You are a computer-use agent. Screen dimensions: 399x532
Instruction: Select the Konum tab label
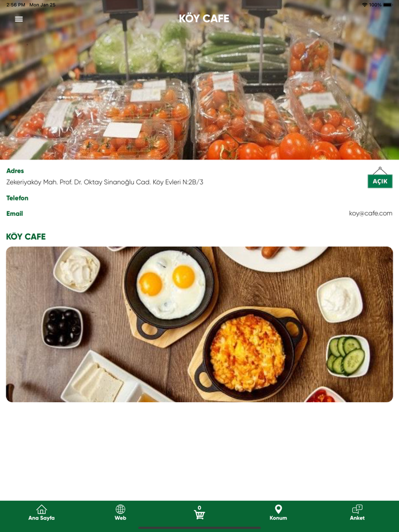278,518
